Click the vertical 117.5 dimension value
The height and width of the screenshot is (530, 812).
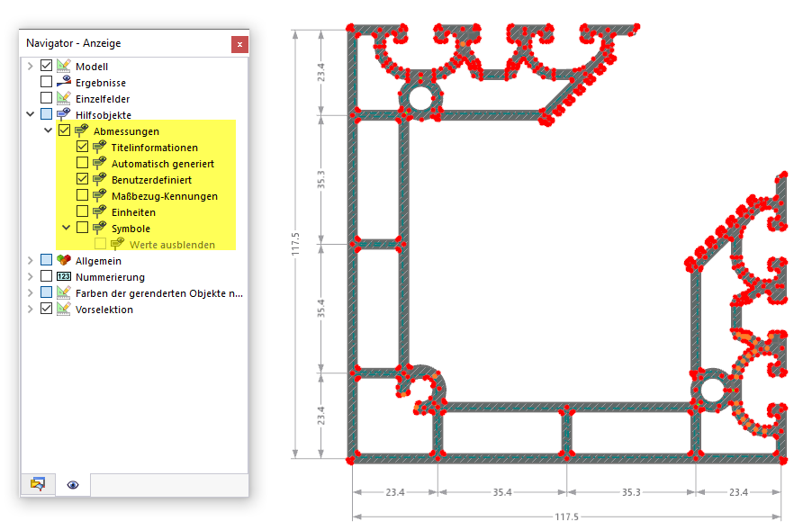[x=295, y=244]
